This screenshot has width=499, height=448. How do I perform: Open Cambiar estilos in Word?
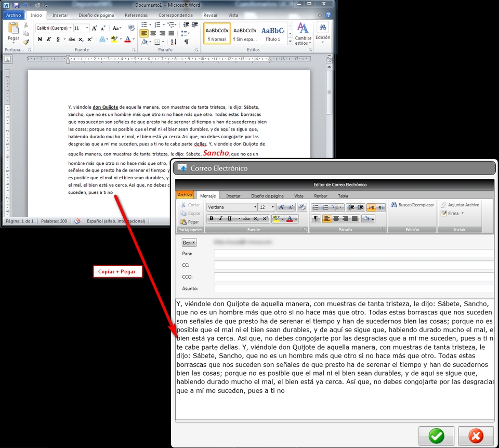303,33
